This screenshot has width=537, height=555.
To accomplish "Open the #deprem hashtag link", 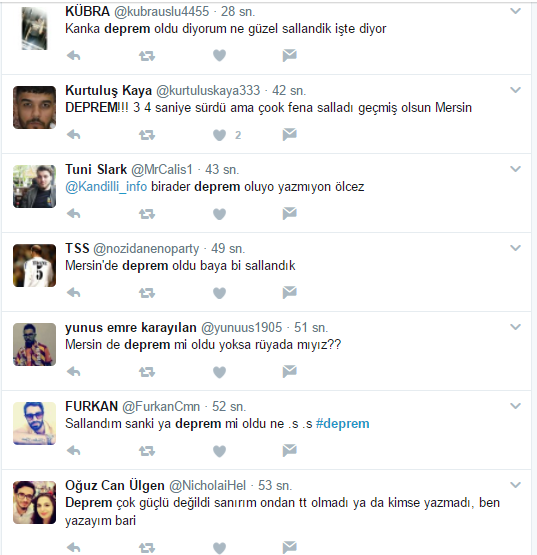I will pyautogui.click(x=342, y=423).
